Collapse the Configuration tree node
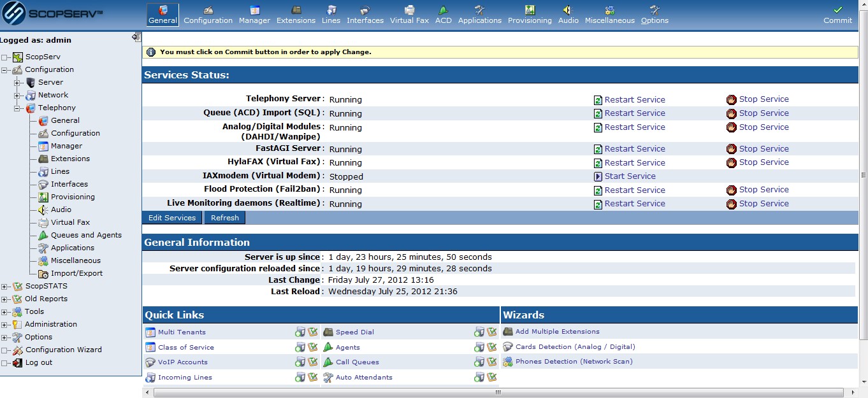Screen dimensions: 868x398 4,70
